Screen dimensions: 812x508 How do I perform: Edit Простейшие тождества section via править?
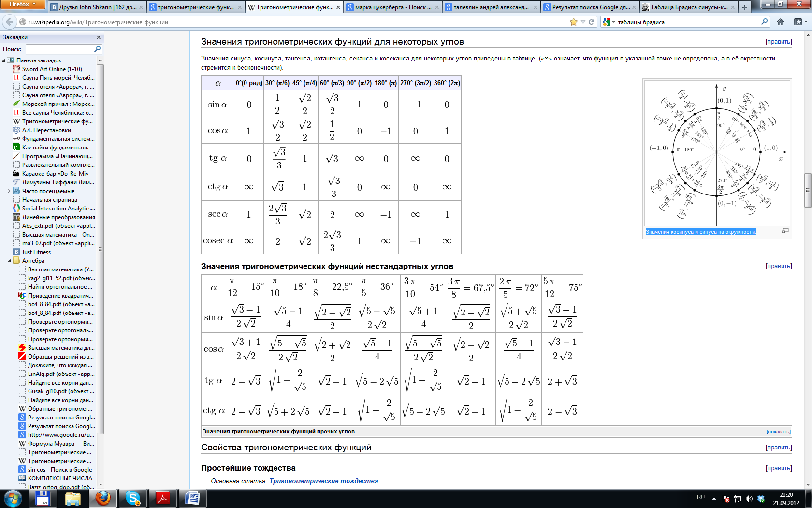pyautogui.click(x=779, y=468)
